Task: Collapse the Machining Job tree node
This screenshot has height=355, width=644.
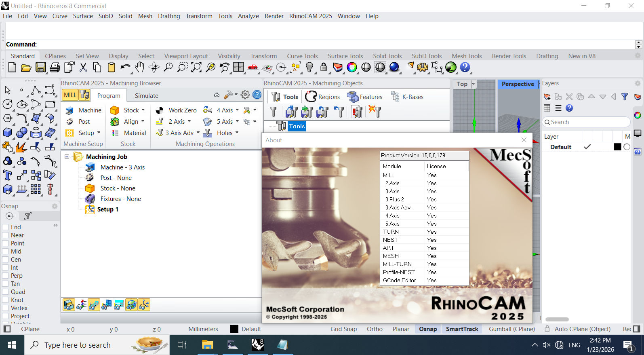Action: click(67, 156)
